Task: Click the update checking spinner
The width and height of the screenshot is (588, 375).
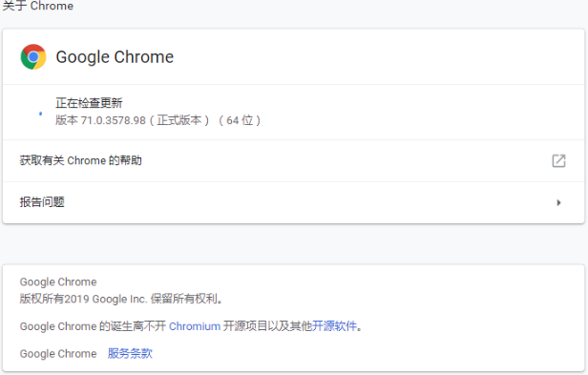Action: [x=40, y=114]
